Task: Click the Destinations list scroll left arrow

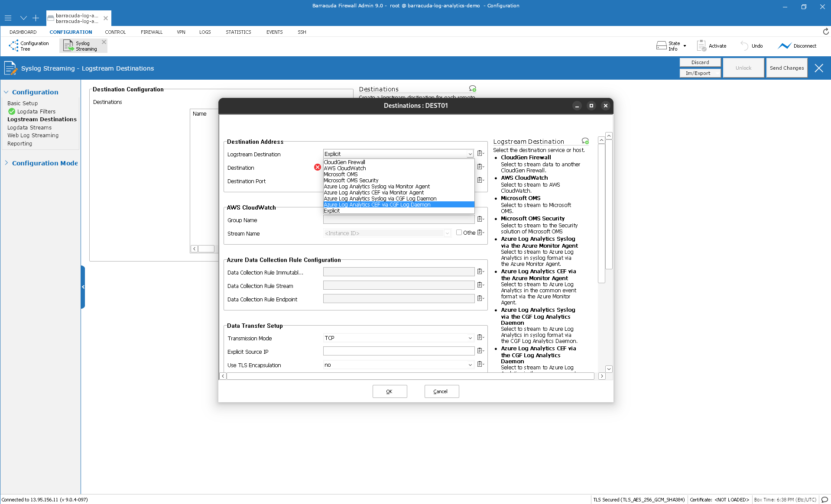Action: [x=195, y=249]
